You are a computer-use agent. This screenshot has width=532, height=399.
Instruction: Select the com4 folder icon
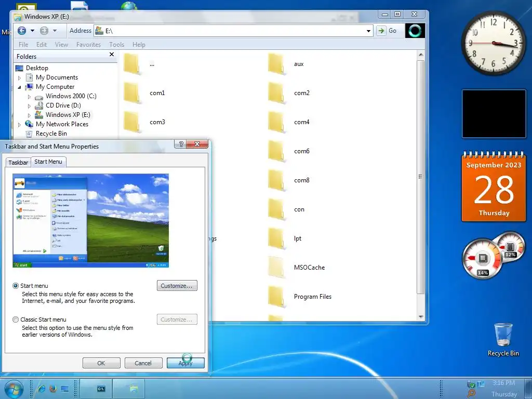pyautogui.click(x=276, y=122)
